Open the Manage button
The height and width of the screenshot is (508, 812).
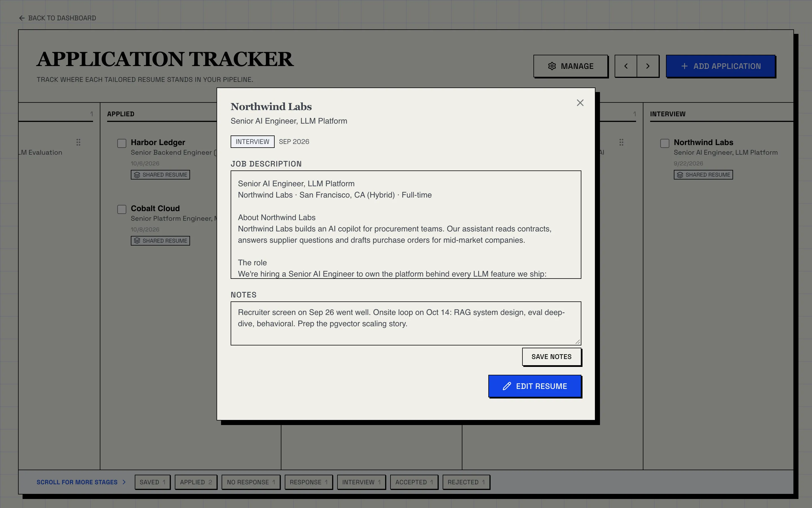tap(570, 66)
